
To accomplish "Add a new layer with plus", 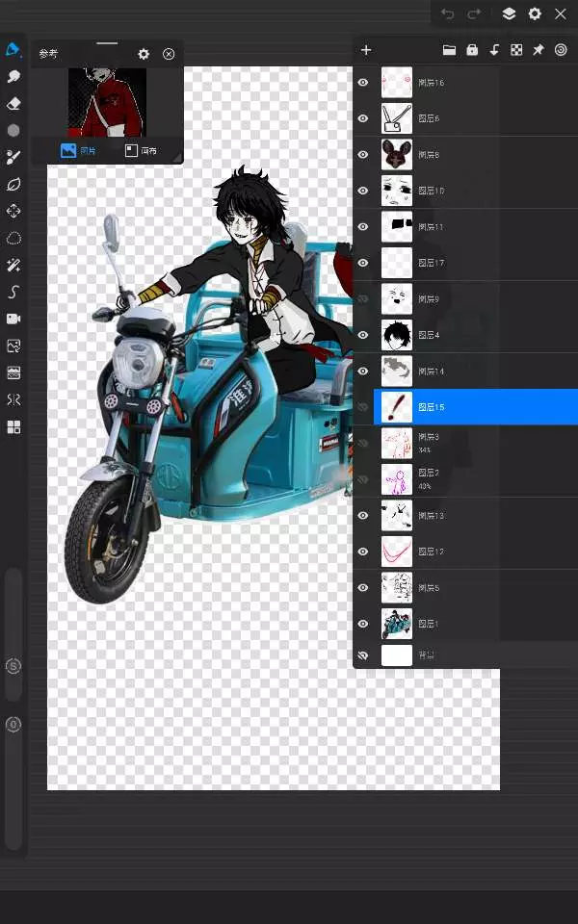I will click(x=366, y=50).
